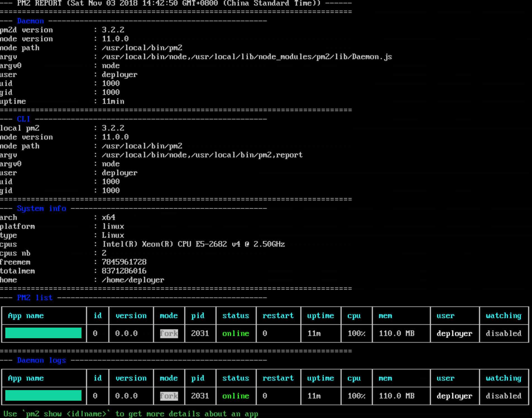
Task: Click 'user' header in Daemon logs table
Action: (x=445, y=378)
